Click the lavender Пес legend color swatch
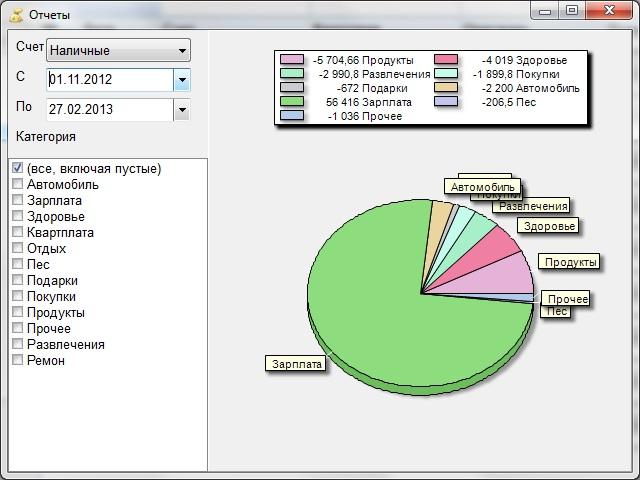 [446, 101]
